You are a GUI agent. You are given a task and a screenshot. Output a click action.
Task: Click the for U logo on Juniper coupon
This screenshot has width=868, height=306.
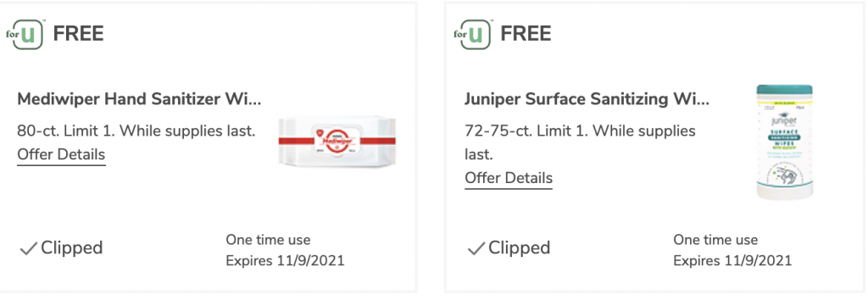pos(473,34)
